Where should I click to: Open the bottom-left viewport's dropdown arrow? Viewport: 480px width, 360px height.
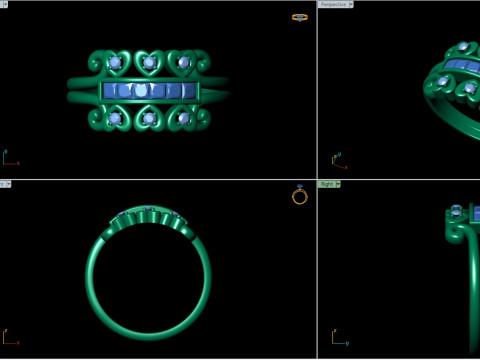tap(9, 184)
